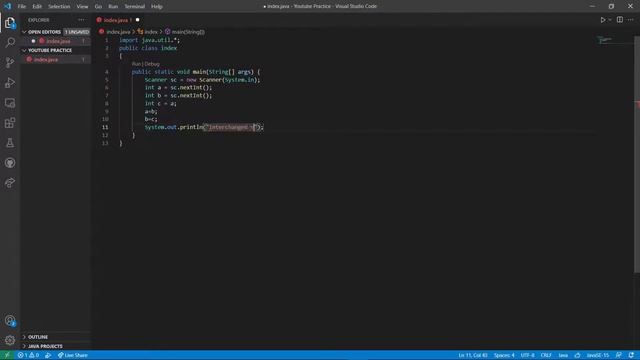Screen dimensions: 640x360
Task: Restore down the VS Code window
Action: pyautogui.click(x=611, y=6)
